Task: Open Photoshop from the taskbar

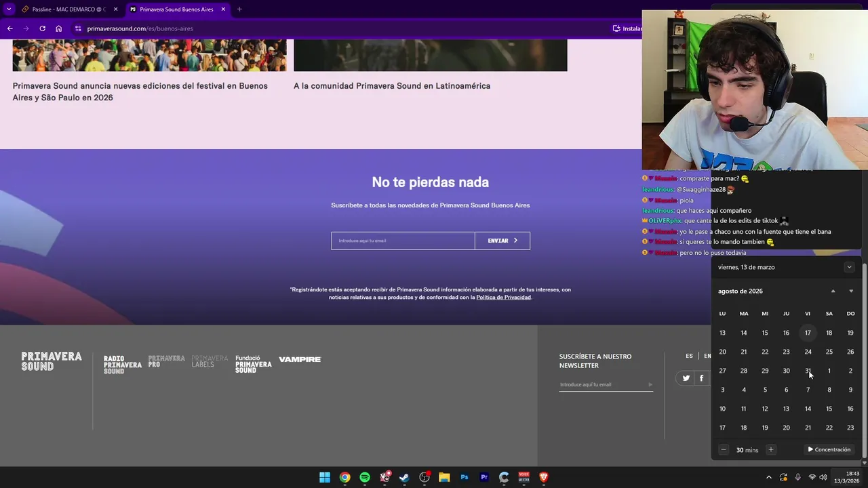Action: click(464, 477)
